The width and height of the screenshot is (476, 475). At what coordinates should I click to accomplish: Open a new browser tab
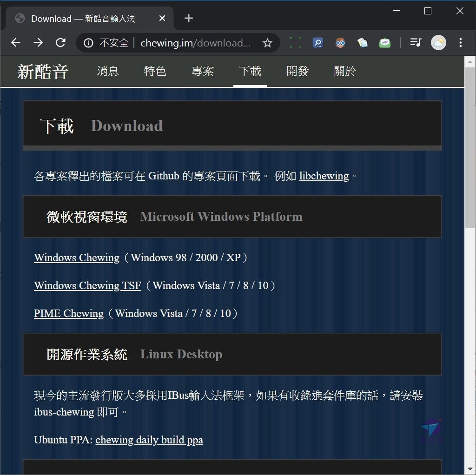point(189,18)
